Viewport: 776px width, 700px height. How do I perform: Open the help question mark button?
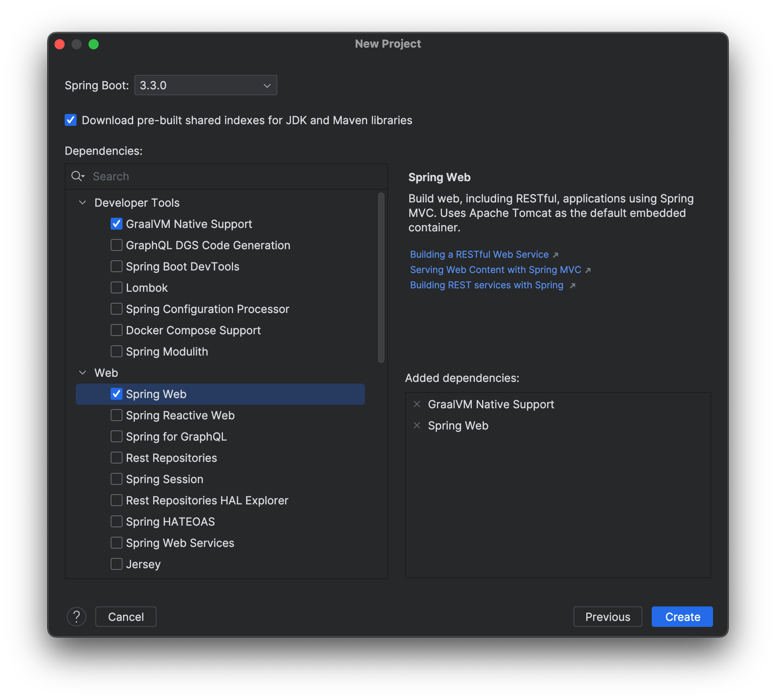tap(77, 617)
